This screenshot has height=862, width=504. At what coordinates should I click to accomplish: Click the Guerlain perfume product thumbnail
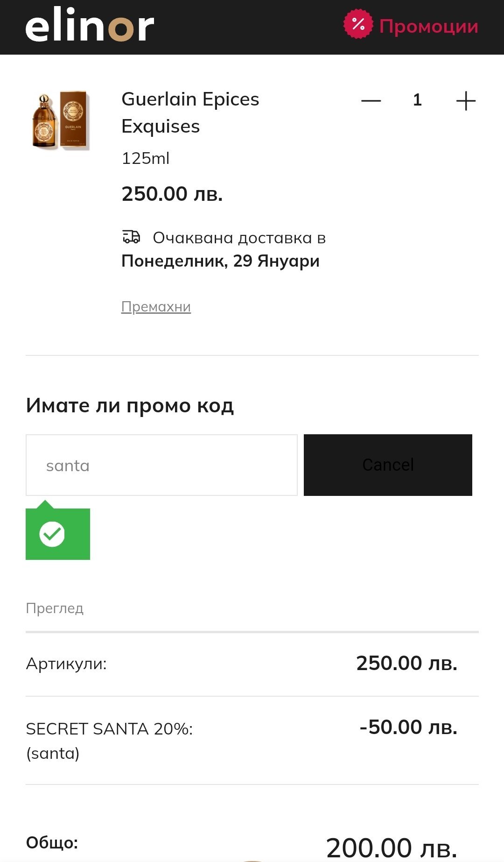pyautogui.click(x=60, y=120)
